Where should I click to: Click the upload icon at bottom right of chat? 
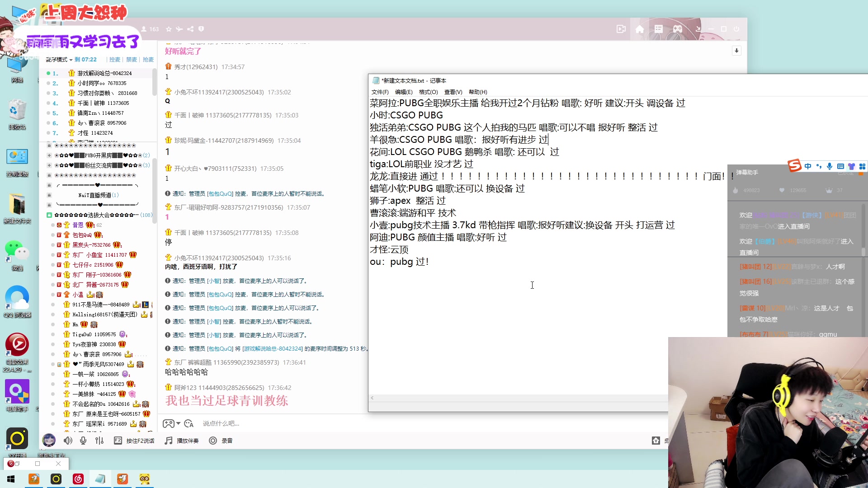(656, 441)
